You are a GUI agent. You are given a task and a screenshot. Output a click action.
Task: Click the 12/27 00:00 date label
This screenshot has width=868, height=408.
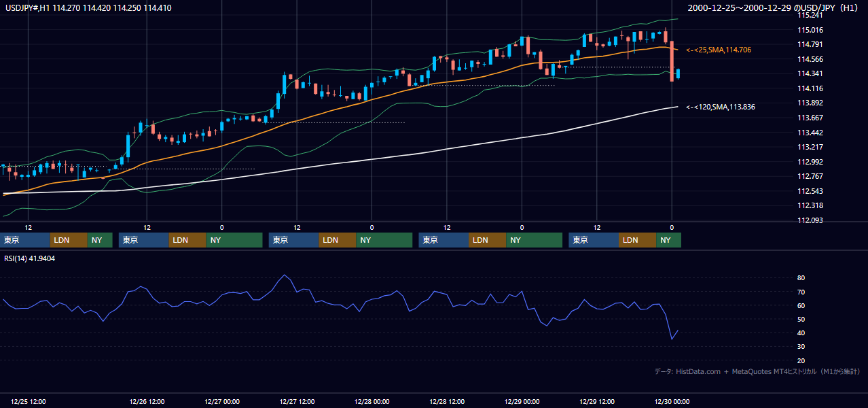tap(221, 401)
